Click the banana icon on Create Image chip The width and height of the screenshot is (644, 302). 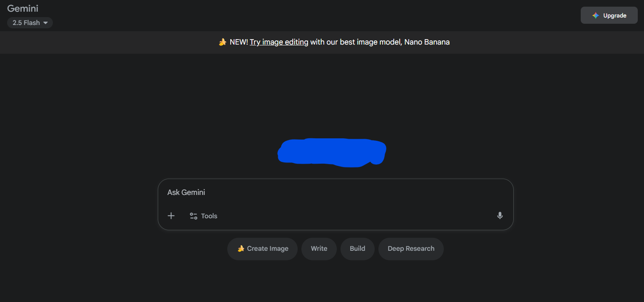241,249
